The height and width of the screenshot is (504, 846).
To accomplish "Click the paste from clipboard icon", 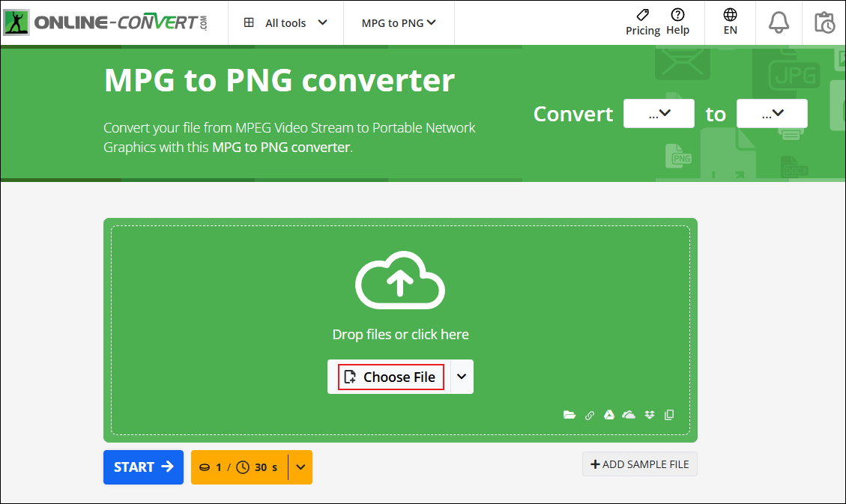I will click(x=669, y=414).
